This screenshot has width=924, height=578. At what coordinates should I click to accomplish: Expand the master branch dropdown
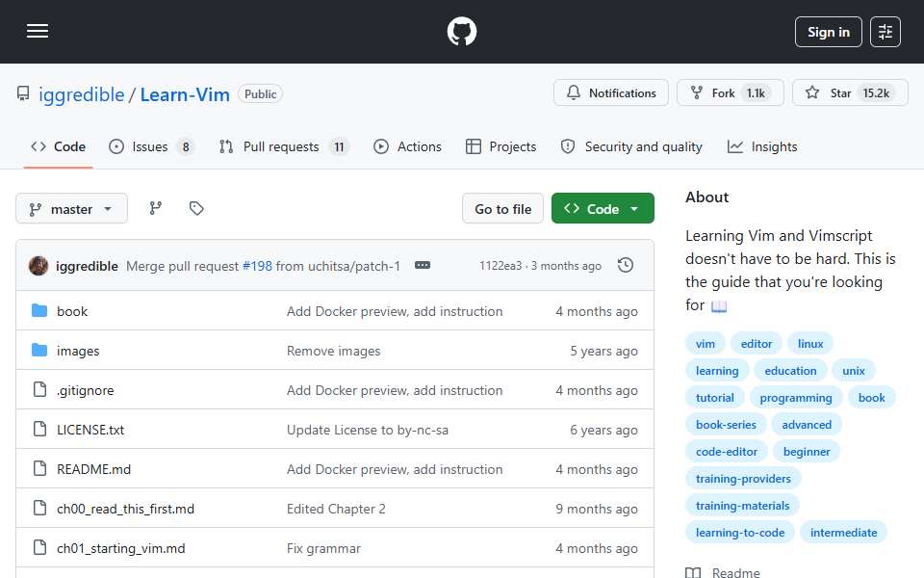[x=71, y=209]
